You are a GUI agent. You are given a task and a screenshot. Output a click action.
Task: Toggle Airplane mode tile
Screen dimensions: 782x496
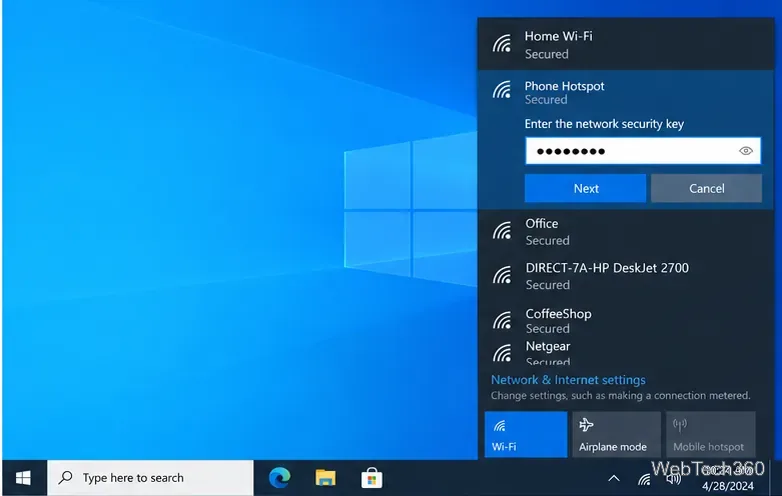pos(616,434)
